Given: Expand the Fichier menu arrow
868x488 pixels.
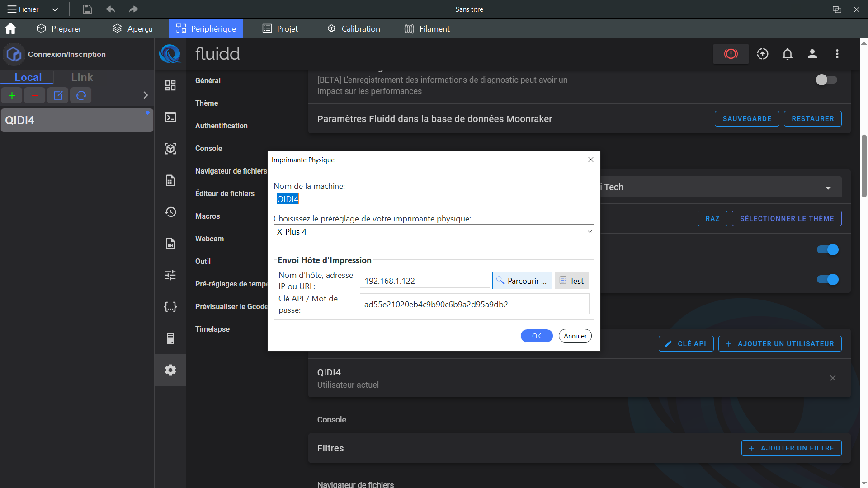Looking at the screenshot, I should (x=55, y=9).
